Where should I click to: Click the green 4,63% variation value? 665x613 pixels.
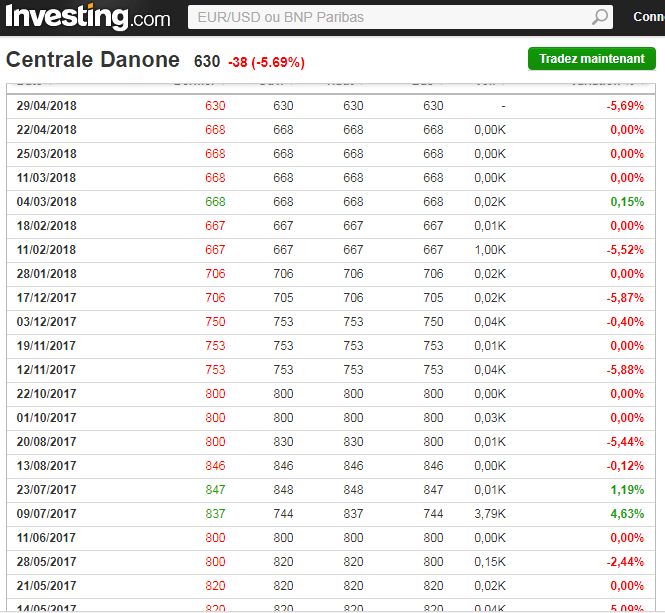tap(626, 514)
